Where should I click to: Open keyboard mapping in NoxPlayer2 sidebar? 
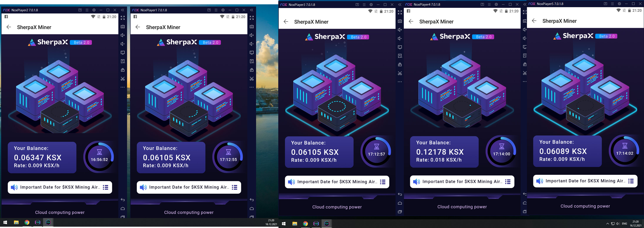[123, 26]
